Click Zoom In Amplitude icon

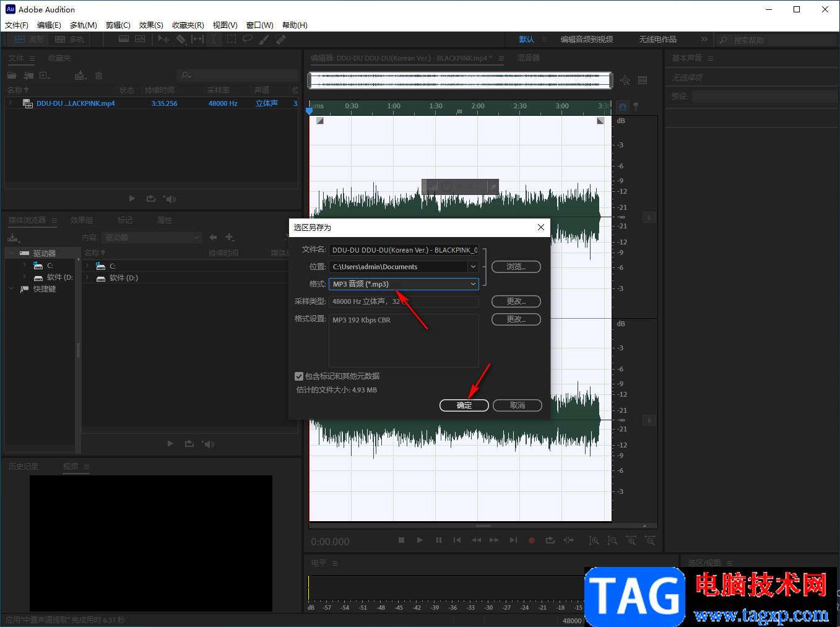tap(594, 540)
